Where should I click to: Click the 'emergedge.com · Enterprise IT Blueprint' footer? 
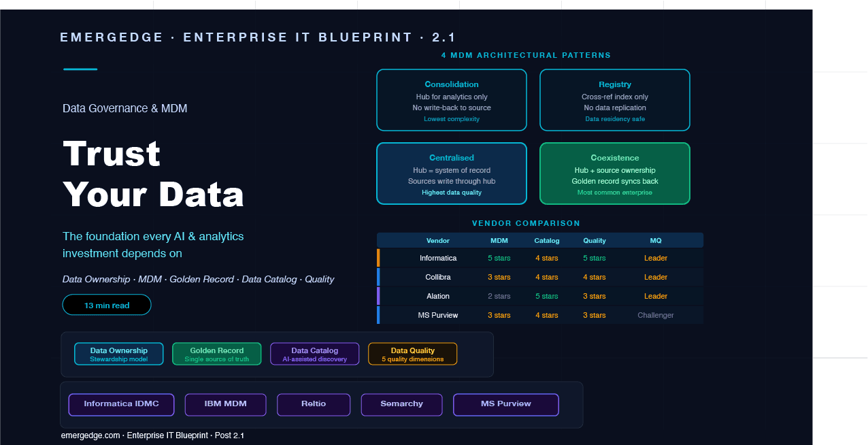point(152,435)
